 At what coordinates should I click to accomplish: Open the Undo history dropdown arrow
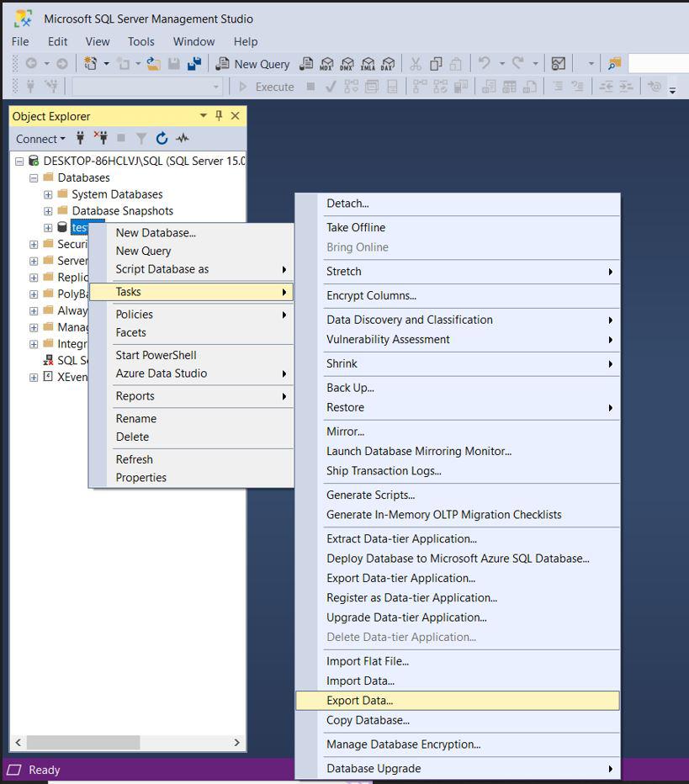[x=501, y=63]
